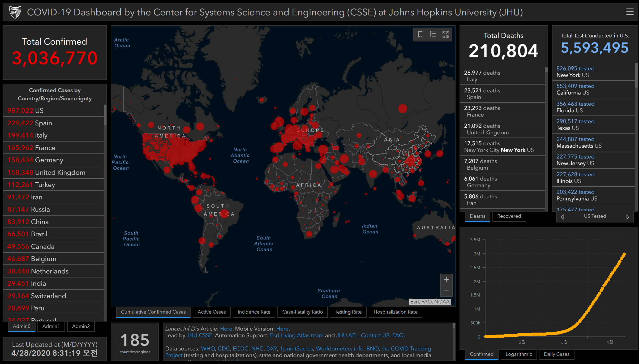Click the JHU shield logo
The width and height of the screenshot is (639, 364).
click(15, 12)
